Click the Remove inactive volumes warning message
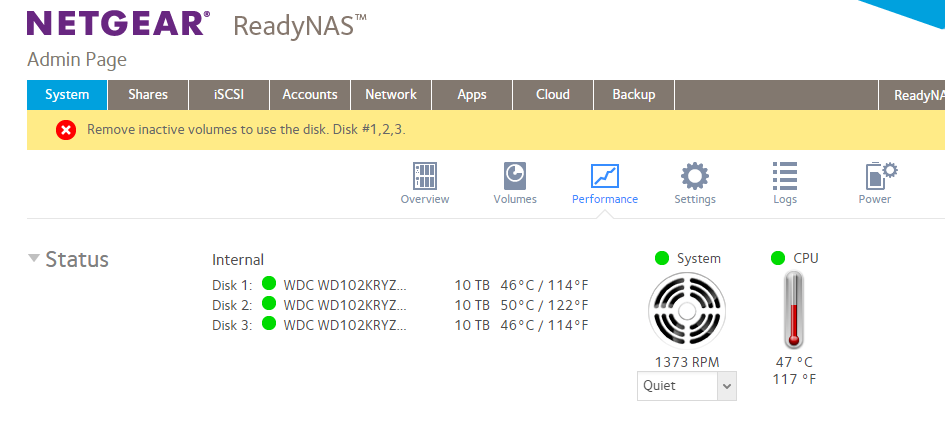The height and width of the screenshot is (435, 945). (246, 130)
